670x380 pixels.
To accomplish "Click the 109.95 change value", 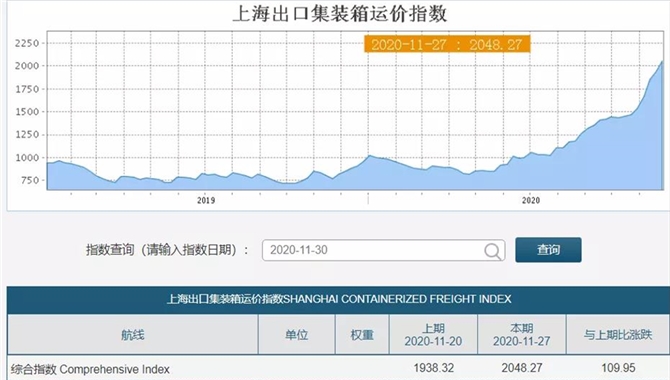I will [618, 368].
